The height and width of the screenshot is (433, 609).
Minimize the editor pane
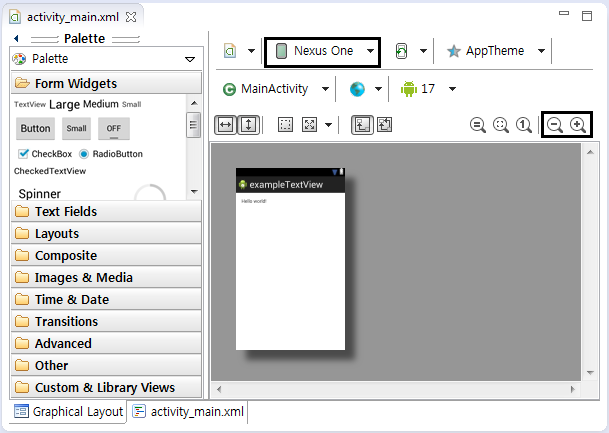tap(564, 14)
